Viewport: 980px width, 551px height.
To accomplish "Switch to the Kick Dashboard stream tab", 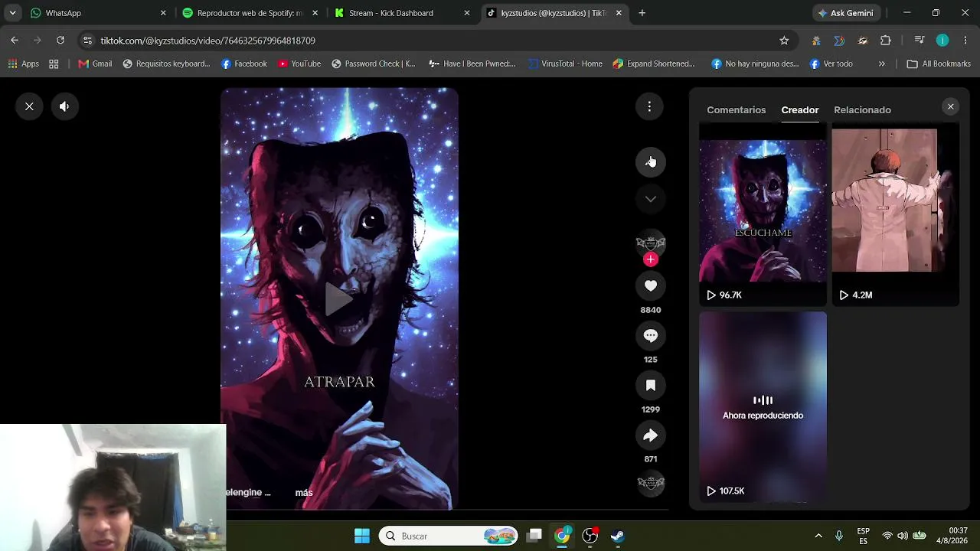I will pyautogui.click(x=402, y=13).
